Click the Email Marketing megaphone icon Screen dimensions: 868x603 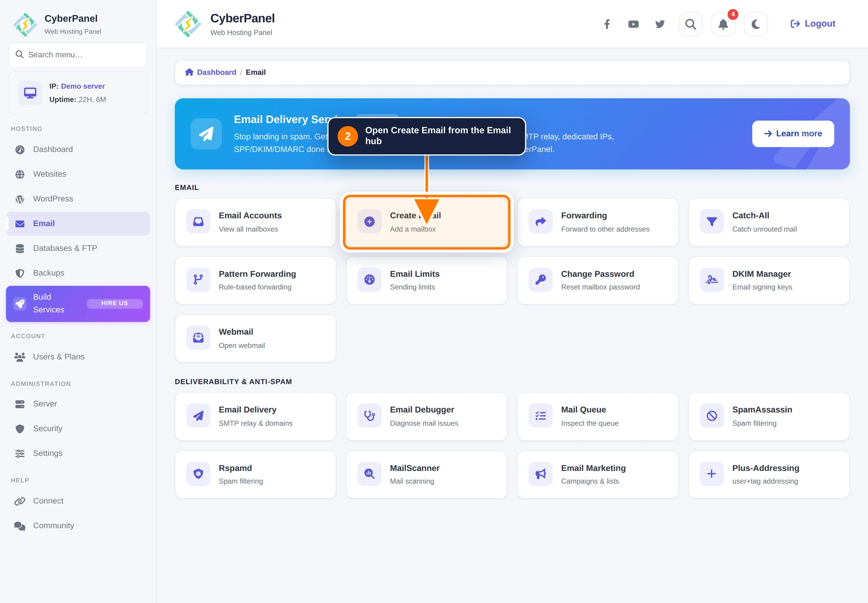(x=541, y=474)
